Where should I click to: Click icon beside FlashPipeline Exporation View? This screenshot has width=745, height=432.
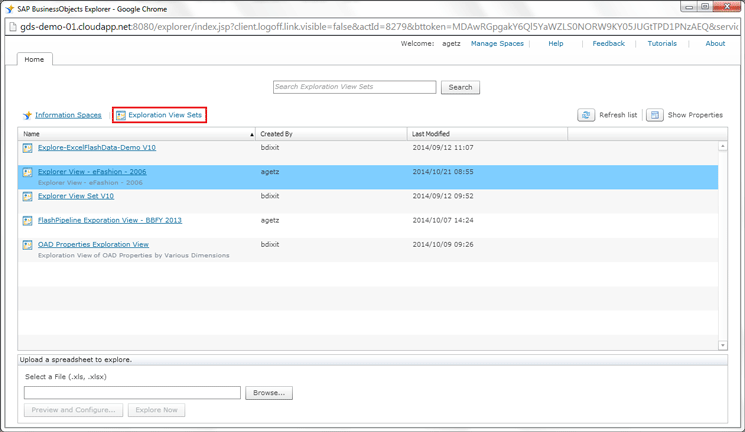(x=28, y=221)
